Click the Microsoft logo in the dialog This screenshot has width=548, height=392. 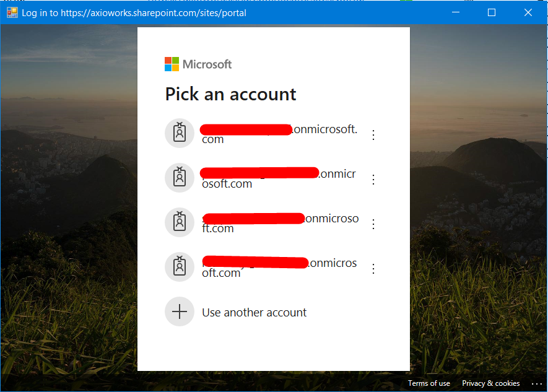click(198, 64)
